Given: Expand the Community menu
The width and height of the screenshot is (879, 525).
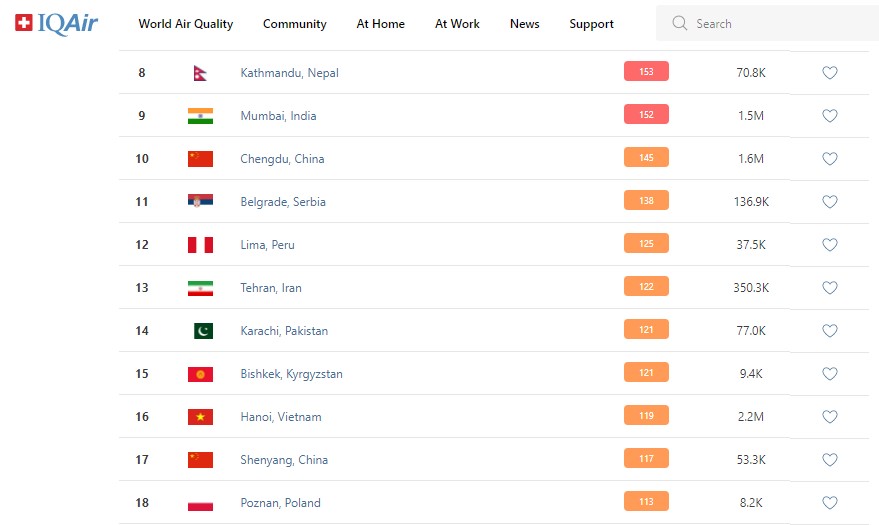Looking at the screenshot, I should coord(295,24).
